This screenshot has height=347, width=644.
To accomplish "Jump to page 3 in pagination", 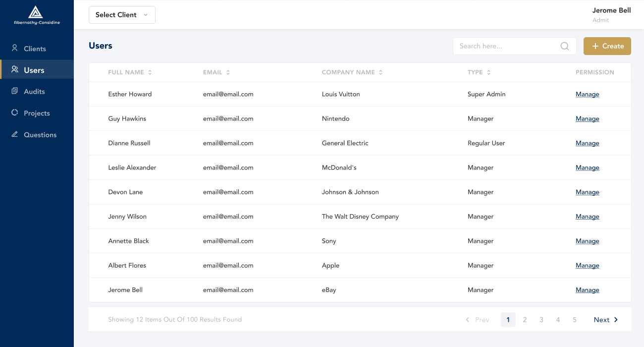I will (541, 320).
